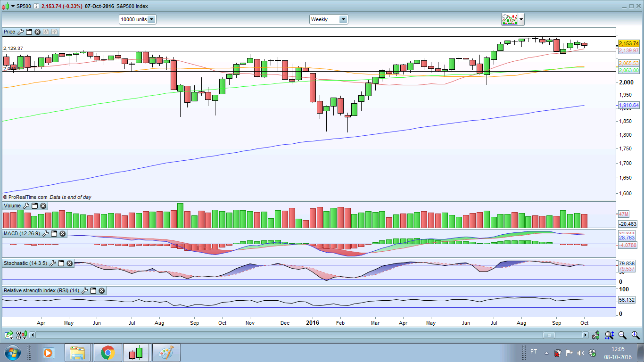Open RSI indicator settings wrench

(x=84, y=290)
